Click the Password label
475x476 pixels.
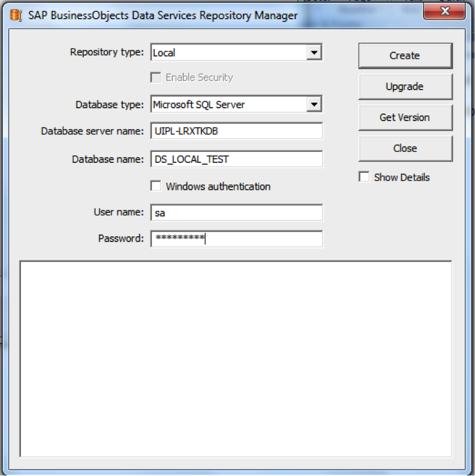121,239
